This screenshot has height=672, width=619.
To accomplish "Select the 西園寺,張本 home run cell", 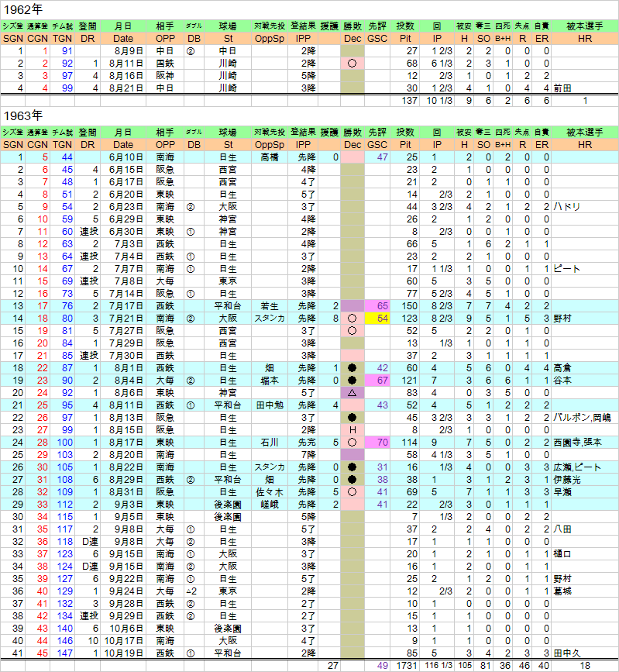I will (x=585, y=443).
